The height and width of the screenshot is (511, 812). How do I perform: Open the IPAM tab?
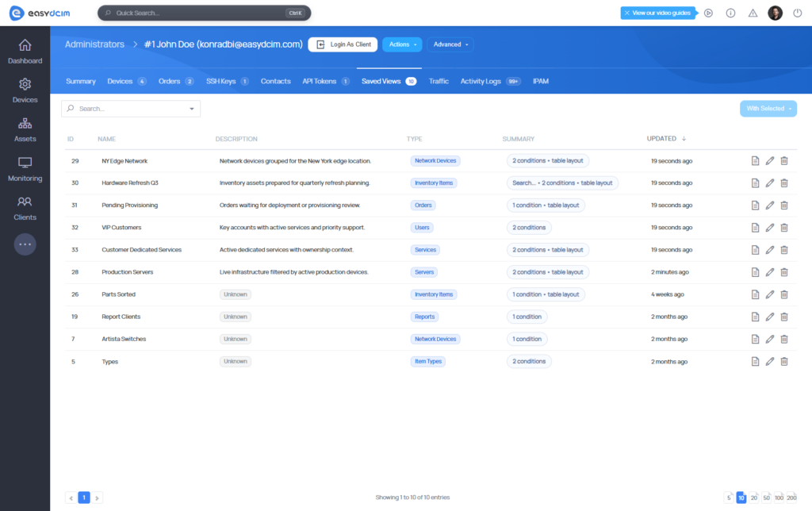541,82
